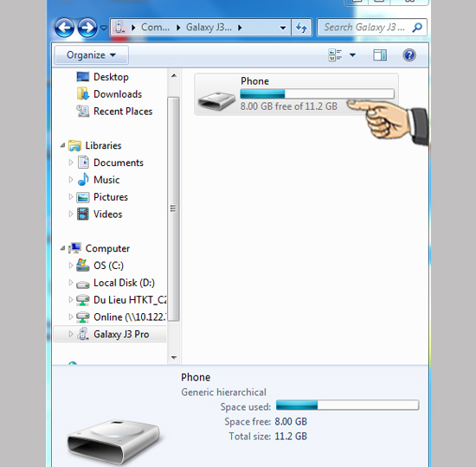The width and height of the screenshot is (476, 467).
Task: Click Desktop folder icon in sidebar
Action: click(x=82, y=77)
